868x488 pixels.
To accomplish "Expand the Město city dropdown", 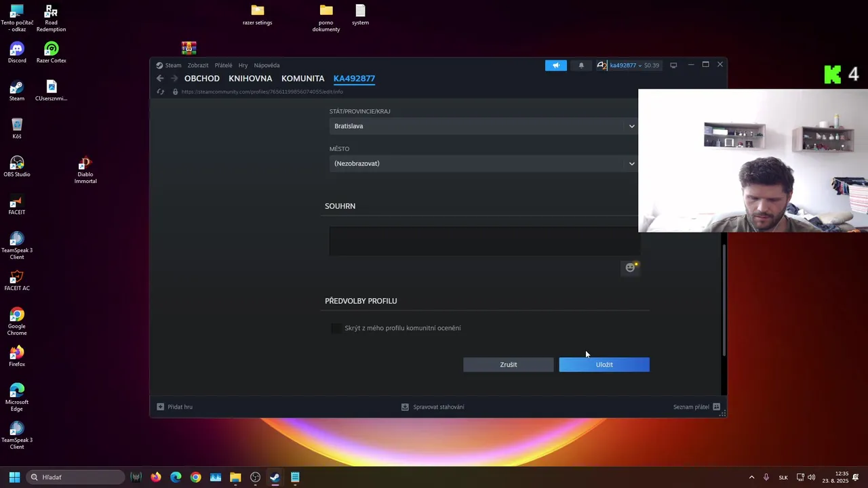I will click(x=631, y=163).
